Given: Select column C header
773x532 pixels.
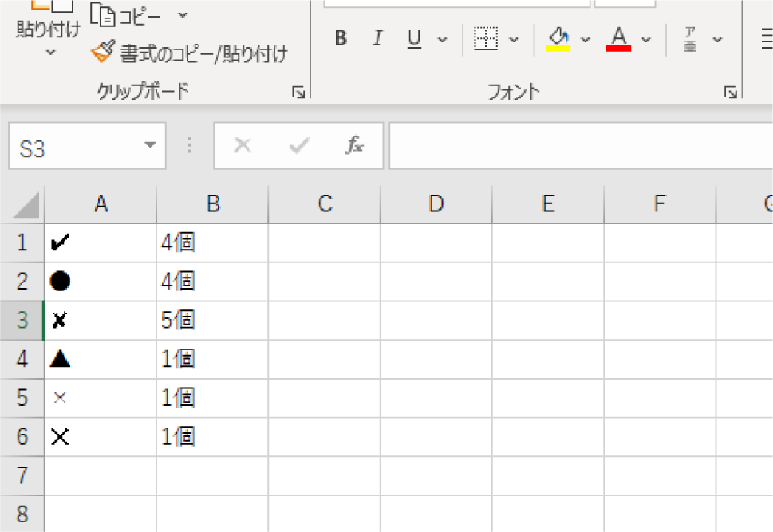Looking at the screenshot, I should (x=325, y=204).
